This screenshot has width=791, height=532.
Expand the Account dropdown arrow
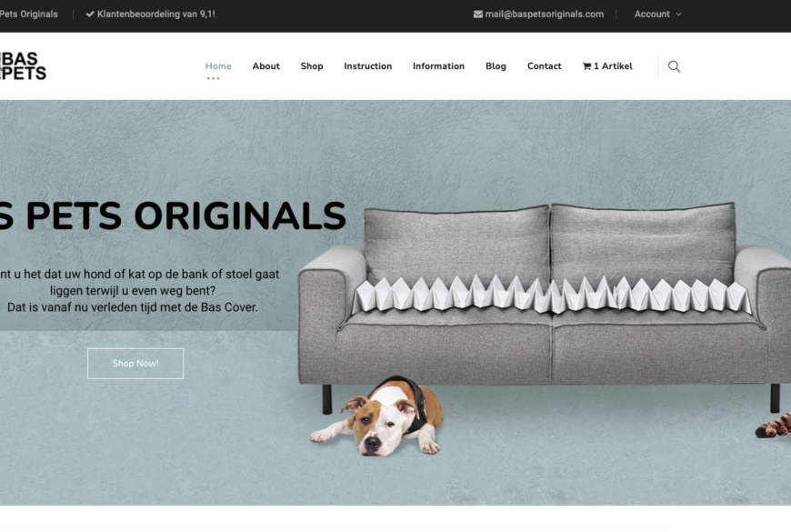coord(678,15)
